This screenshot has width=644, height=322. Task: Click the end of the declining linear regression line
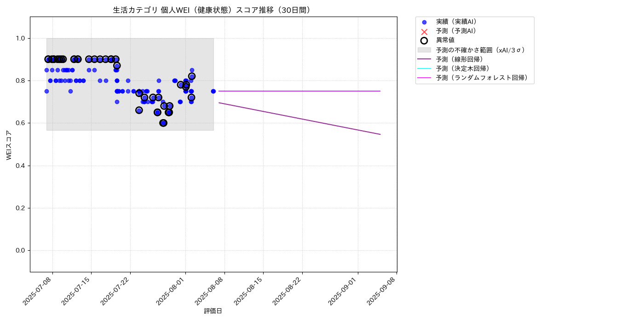click(x=380, y=134)
